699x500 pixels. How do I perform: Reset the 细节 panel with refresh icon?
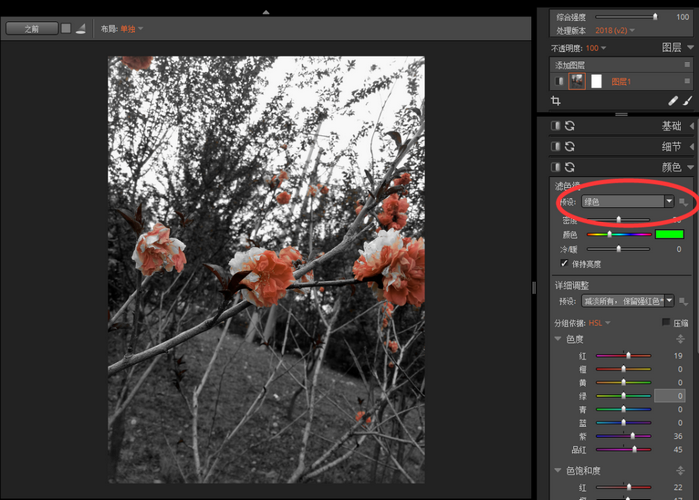pyautogui.click(x=570, y=147)
